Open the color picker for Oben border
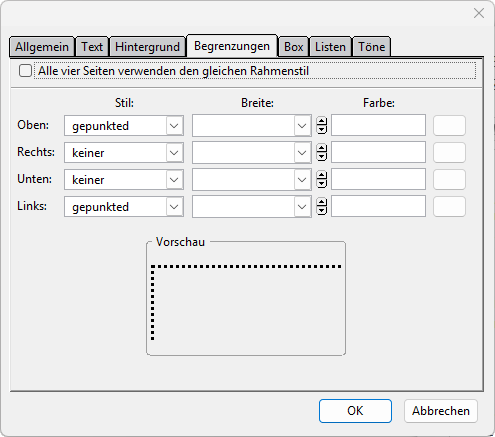495x437 pixels. tap(449, 126)
